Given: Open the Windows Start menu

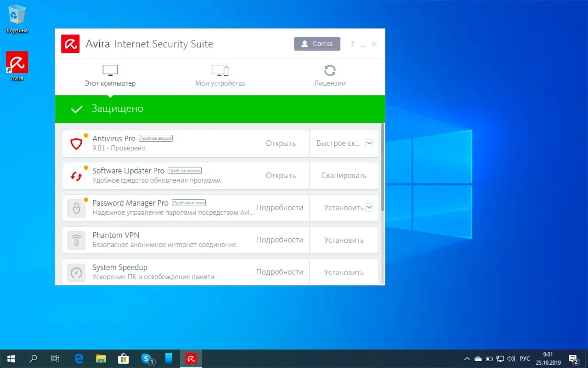Looking at the screenshot, I should [x=11, y=359].
